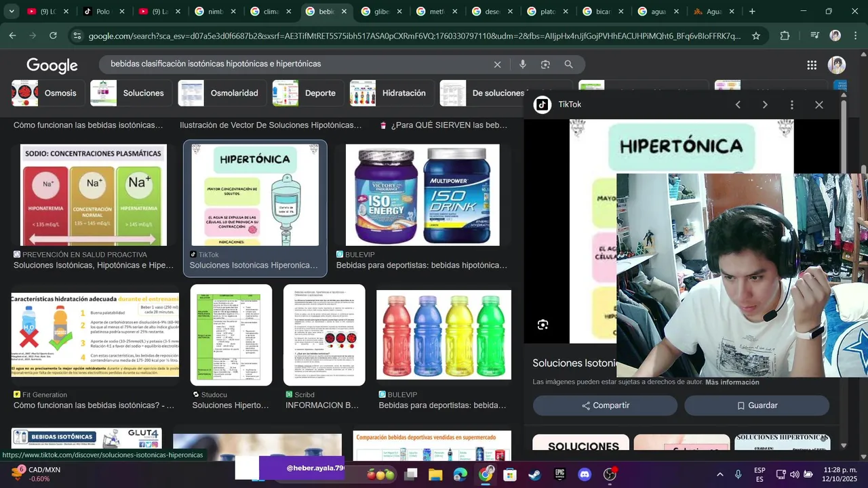Image resolution: width=868 pixels, height=488 pixels.
Task: Go to the Google logo homepage
Action: point(52,65)
